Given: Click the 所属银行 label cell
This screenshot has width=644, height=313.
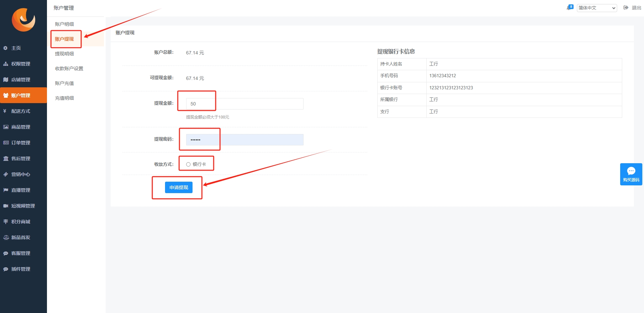Looking at the screenshot, I should coord(402,99).
